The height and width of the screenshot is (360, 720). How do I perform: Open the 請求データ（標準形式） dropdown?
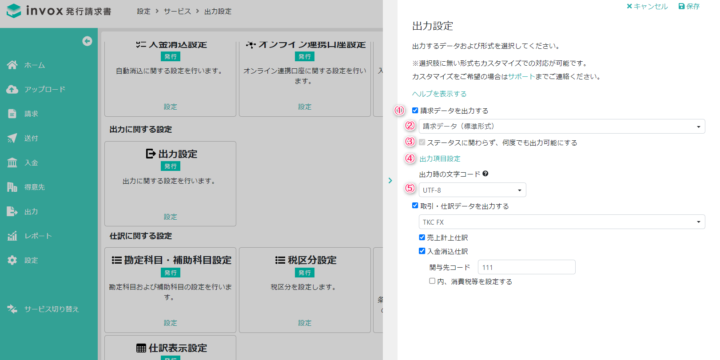tap(562, 126)
